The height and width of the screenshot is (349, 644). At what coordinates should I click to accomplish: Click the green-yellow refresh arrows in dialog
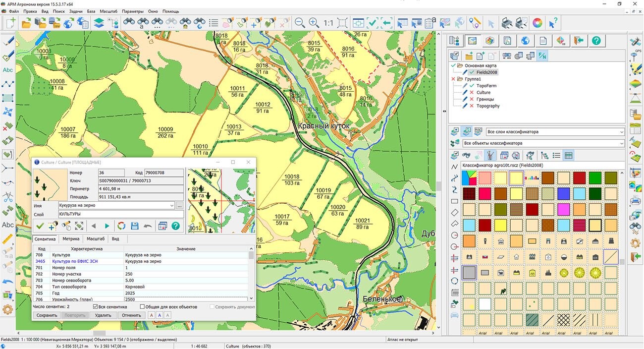point(121,226)
